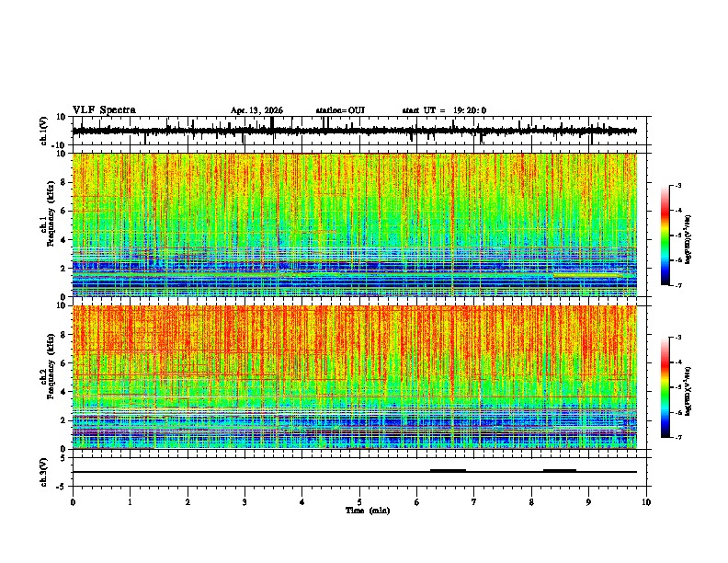Click the "ch.1(V)" waveform axis label

44,131
